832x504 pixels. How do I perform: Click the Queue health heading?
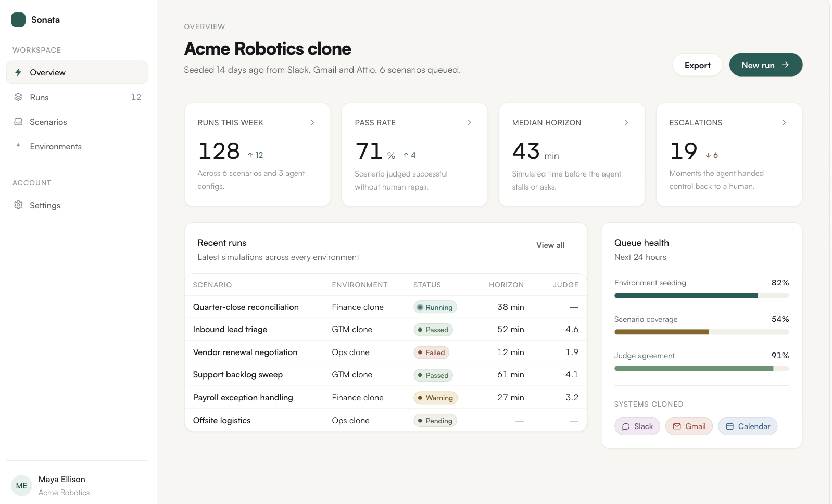pyautogui.click(x=641, y=243)
